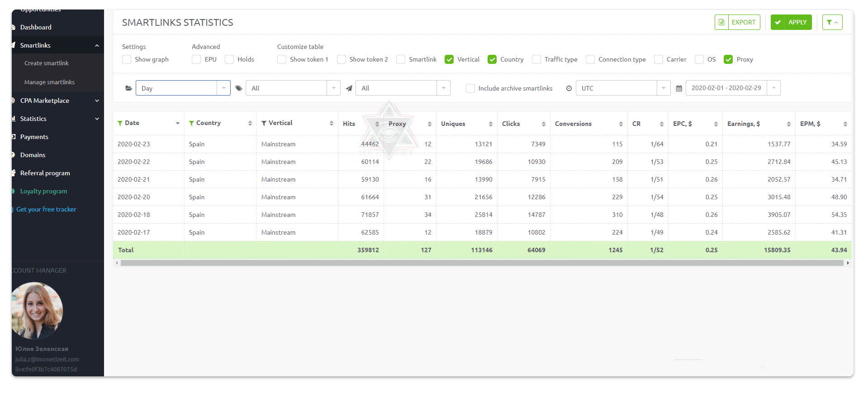The image size is (868, 394).
Task: Enable the Traffic type checkbox
Action: point(536,59)
